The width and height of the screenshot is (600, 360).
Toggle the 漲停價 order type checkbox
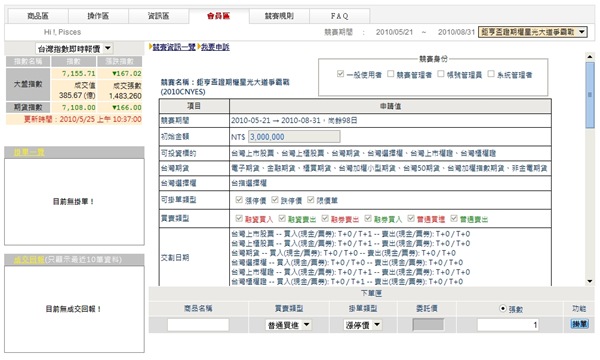(239, 200)
